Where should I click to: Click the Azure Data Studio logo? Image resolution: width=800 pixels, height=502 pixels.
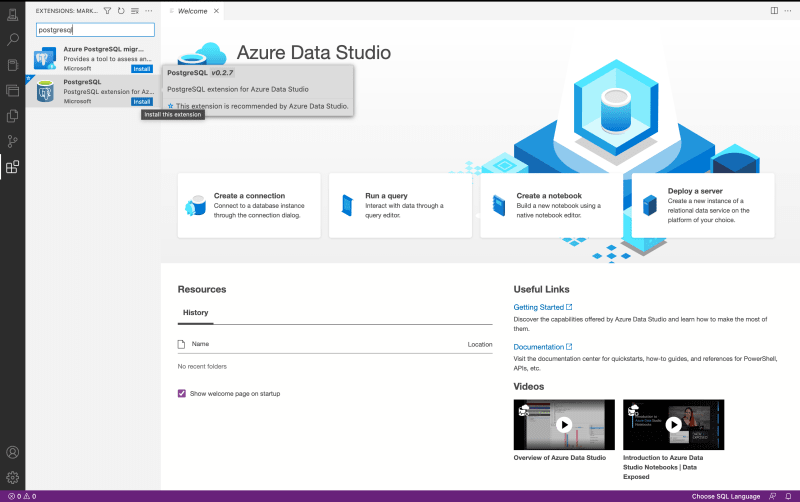click(x=203, y=53)
